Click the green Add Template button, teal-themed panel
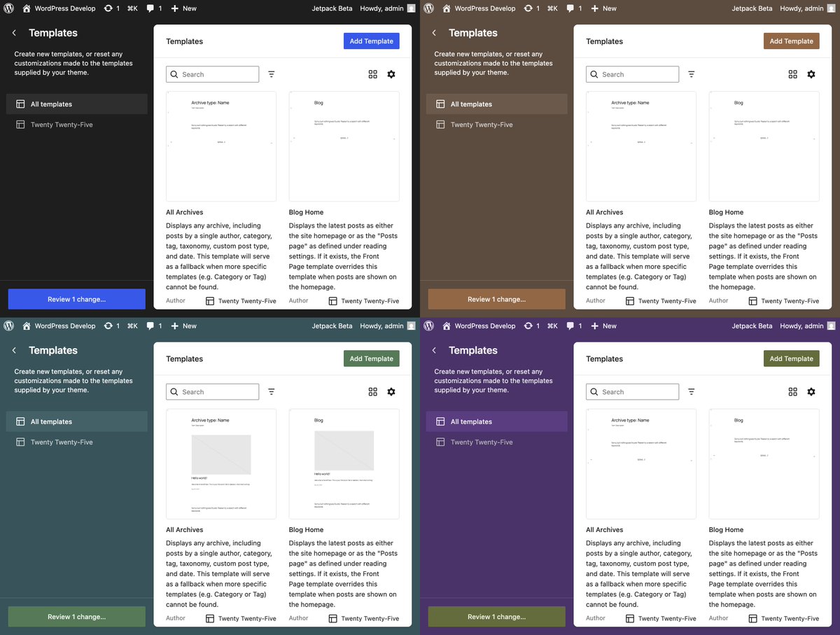This screenshot has height=635, width=840. [372, 358]
